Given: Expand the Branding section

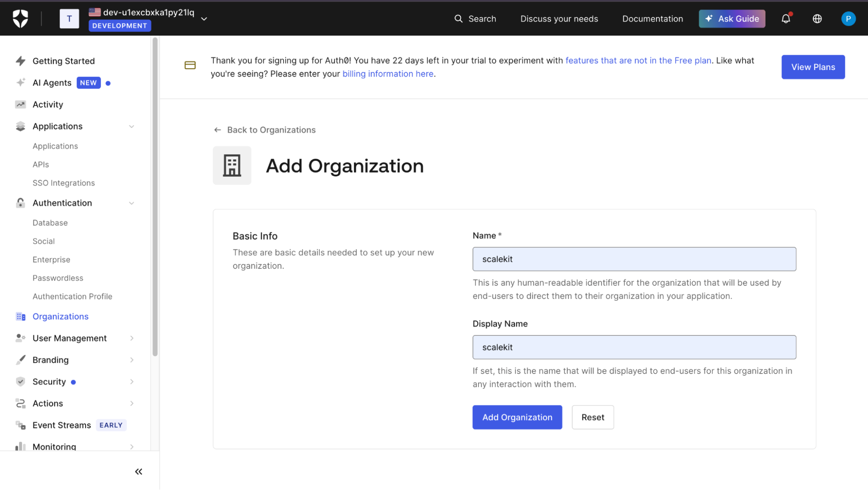Looking at the screenshot, I should [x=132, y=360].
